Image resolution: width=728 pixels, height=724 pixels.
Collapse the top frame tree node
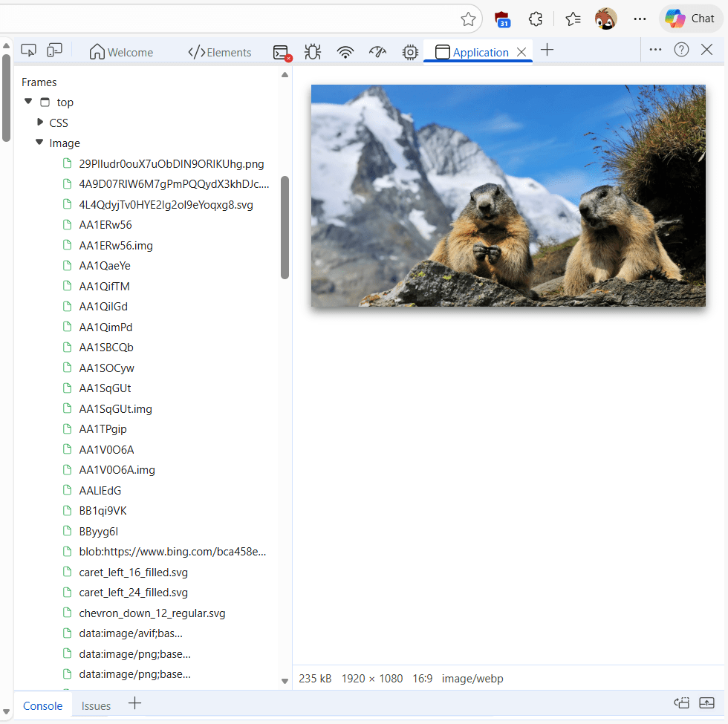coord(28,102)
